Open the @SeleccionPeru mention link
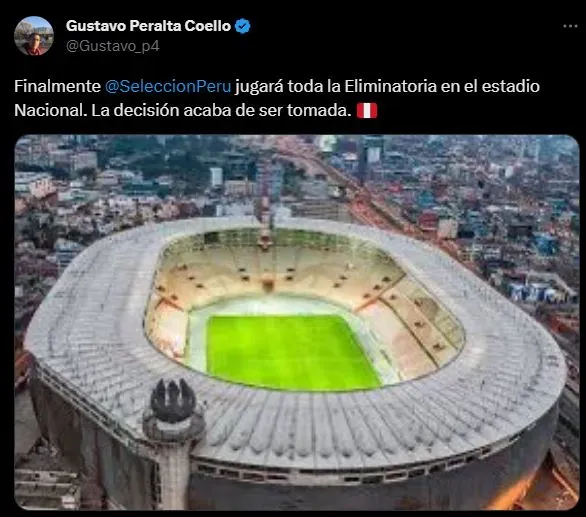 coord(168,86)
